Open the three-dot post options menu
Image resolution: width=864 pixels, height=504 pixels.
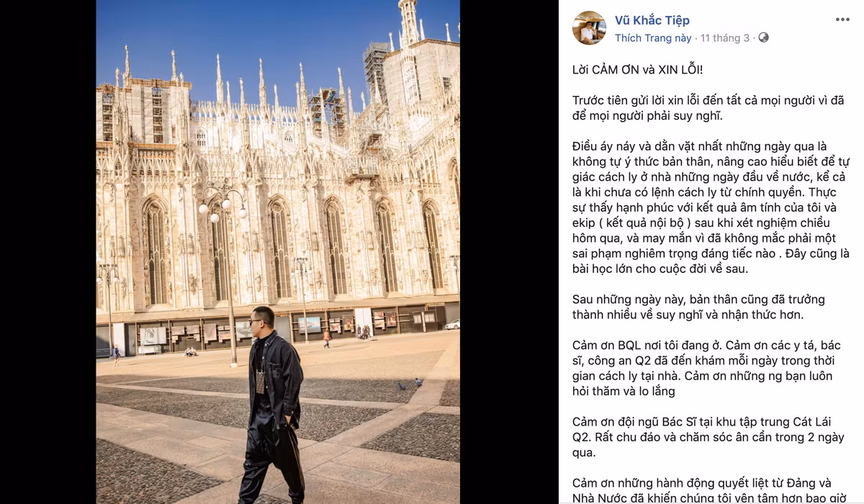point(842,19)
